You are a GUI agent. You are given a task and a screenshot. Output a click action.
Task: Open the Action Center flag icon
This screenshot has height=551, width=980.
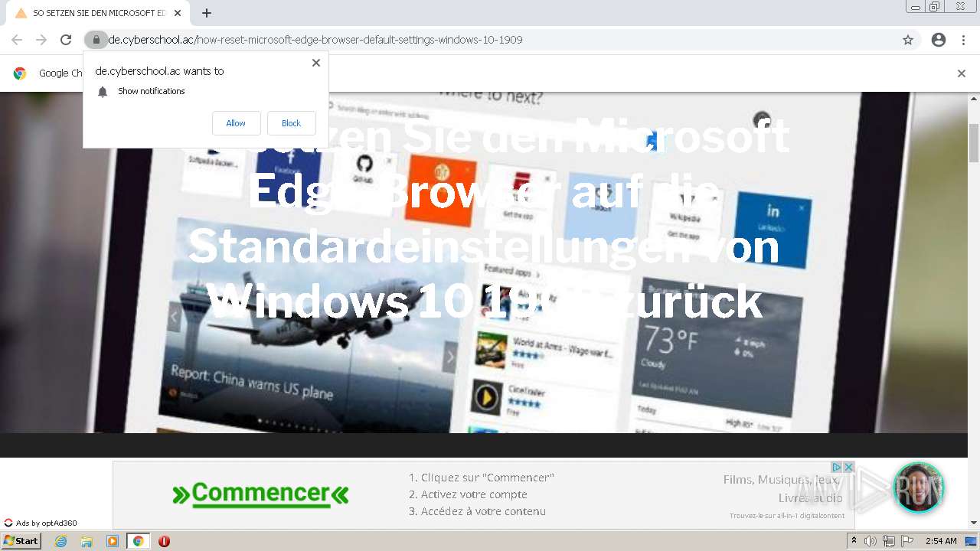[x=907, y=541]
